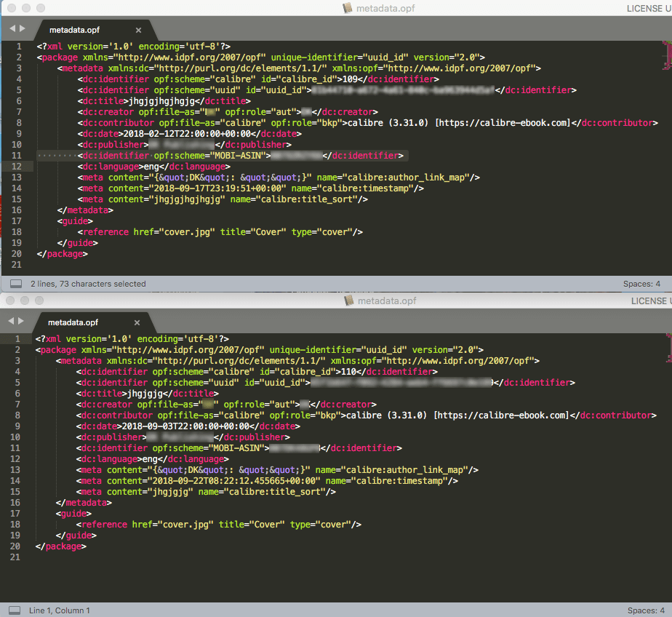Screen dimensions: 672x617
Task: Open panel switcher icon in bottom window status bar
Action: click(15, 610)
